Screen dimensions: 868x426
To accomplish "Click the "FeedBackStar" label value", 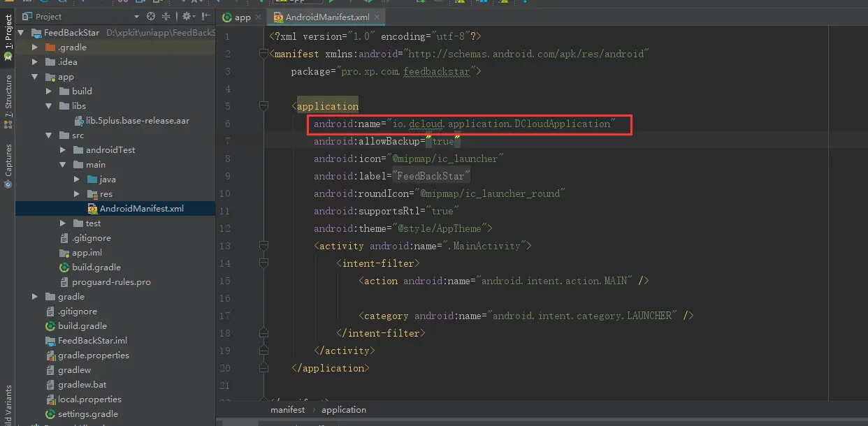I will pyautogui.click(x=431, y=176).
